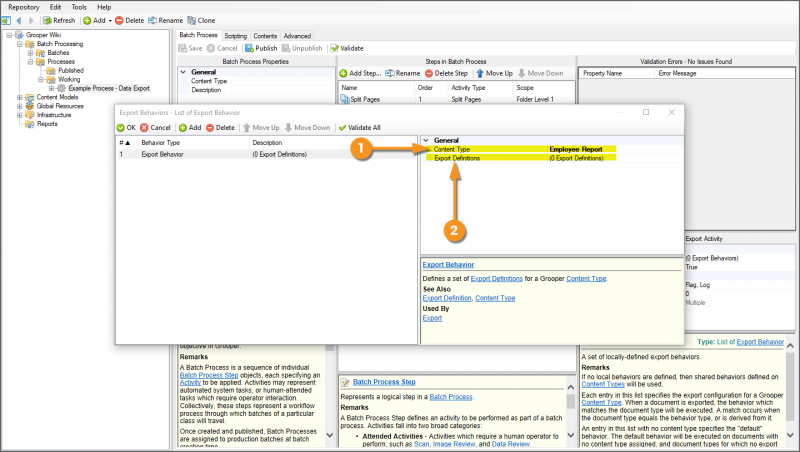Click Move Down in Export Behaviors dialog
This screenshot has height=452, width=800.
(x=307, y=128)
